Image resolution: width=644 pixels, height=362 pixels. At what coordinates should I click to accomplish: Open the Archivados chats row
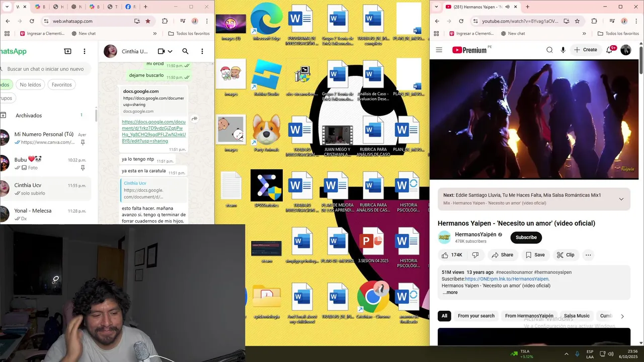[x=45, y=115]
